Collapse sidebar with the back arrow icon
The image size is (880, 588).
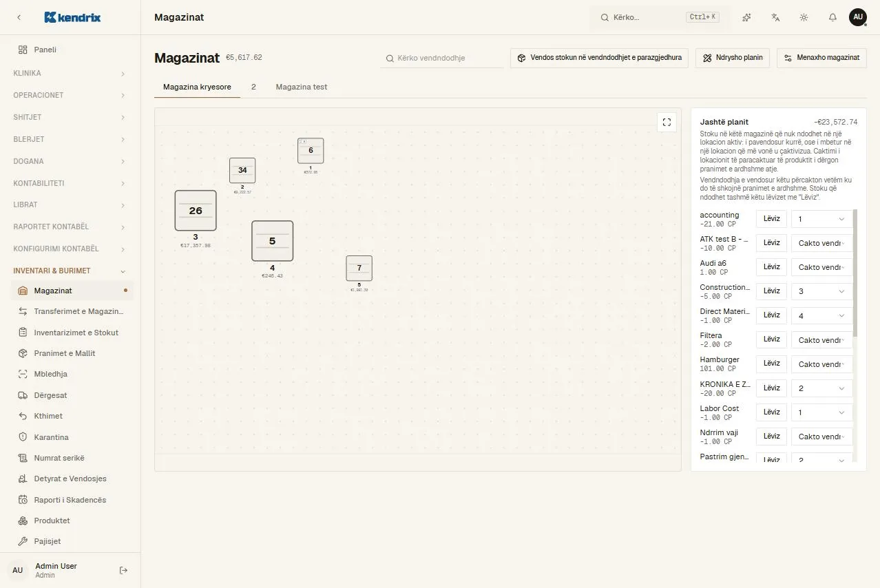coord(19,17)
